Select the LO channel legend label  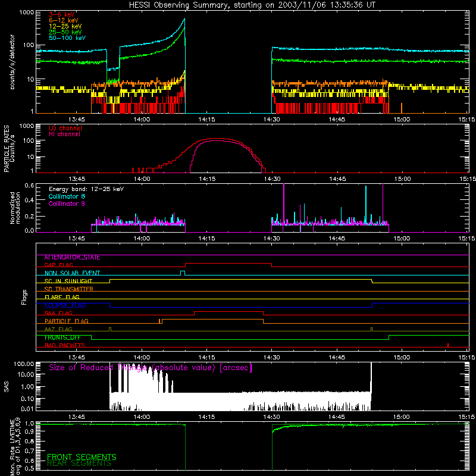click(65, 128)
